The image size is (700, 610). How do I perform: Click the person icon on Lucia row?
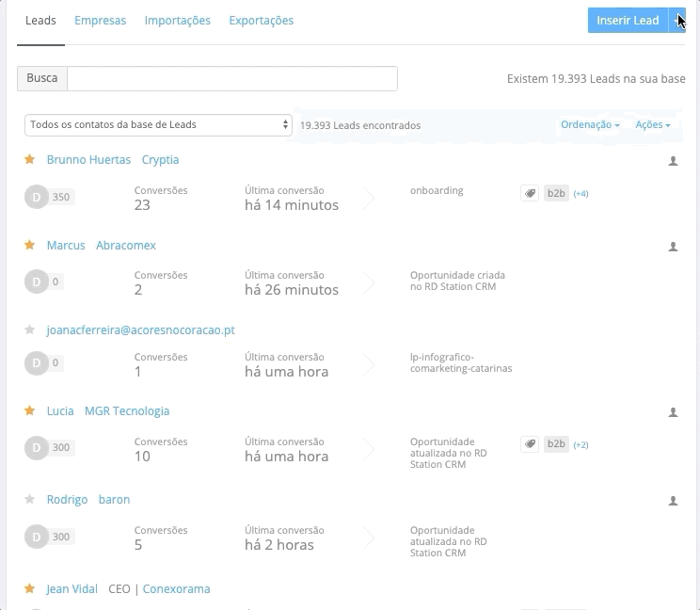pos(673,412)
